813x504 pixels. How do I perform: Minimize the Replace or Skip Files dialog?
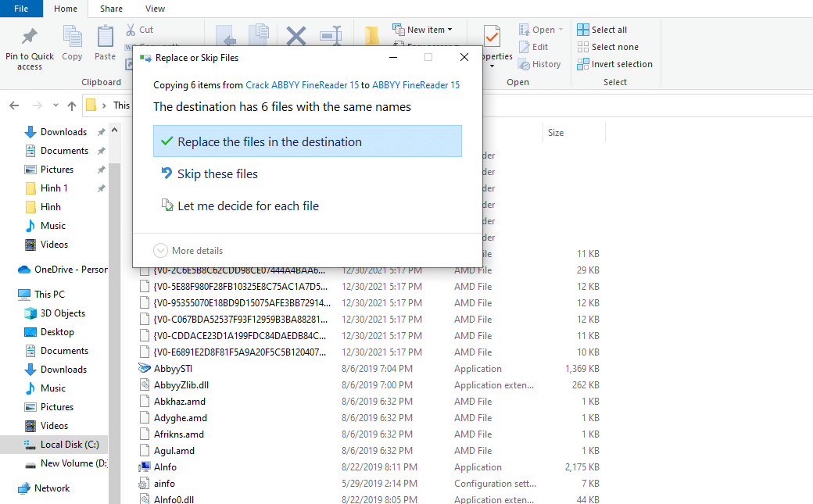point(393,57)
